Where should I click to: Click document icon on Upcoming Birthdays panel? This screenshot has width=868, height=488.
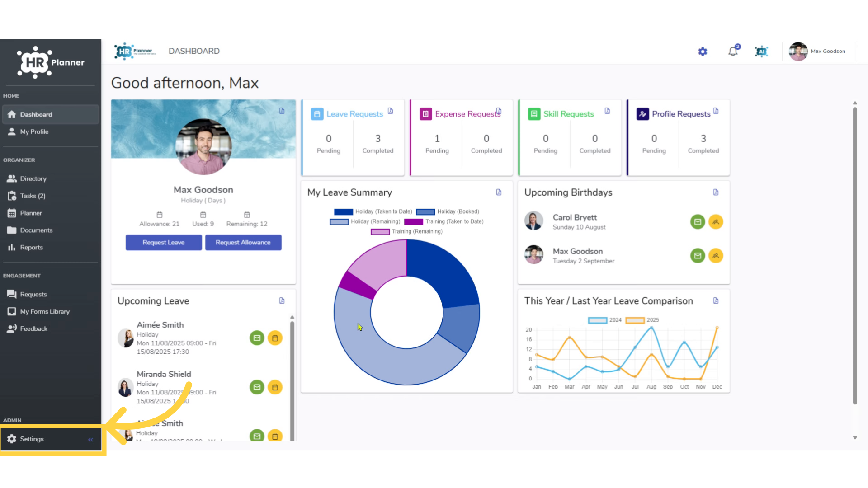(716, 192)
